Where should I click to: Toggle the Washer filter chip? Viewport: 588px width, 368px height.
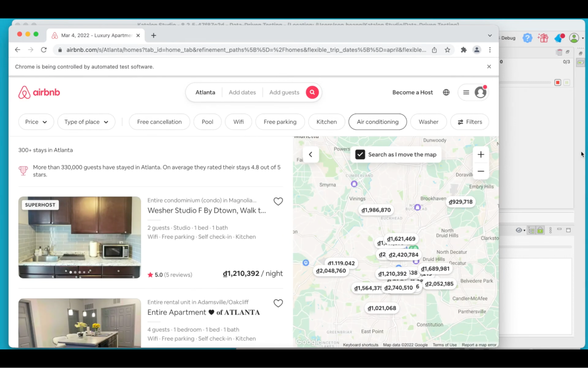(428, 122)
